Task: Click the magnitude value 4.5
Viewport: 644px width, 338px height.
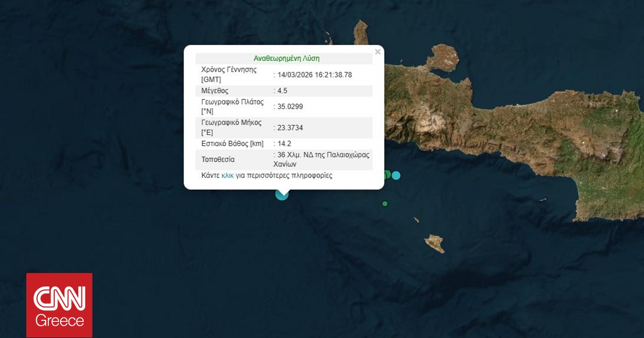Action: 282,91
